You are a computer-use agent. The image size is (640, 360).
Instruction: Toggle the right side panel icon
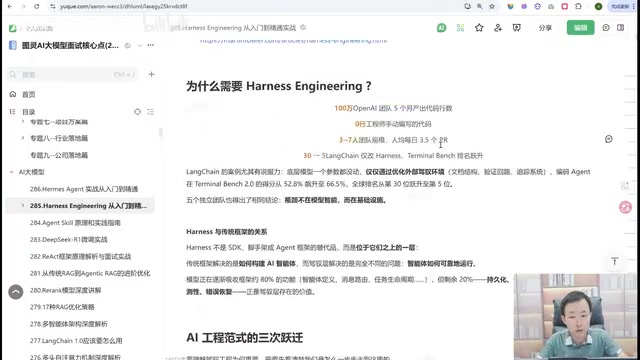pyautogui.click(x=620, y=28)
